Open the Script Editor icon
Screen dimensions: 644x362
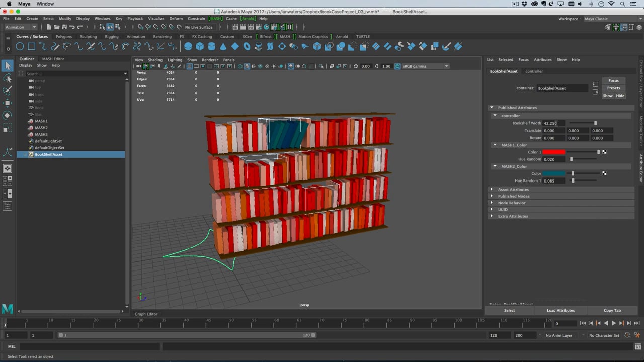point(637,346)
